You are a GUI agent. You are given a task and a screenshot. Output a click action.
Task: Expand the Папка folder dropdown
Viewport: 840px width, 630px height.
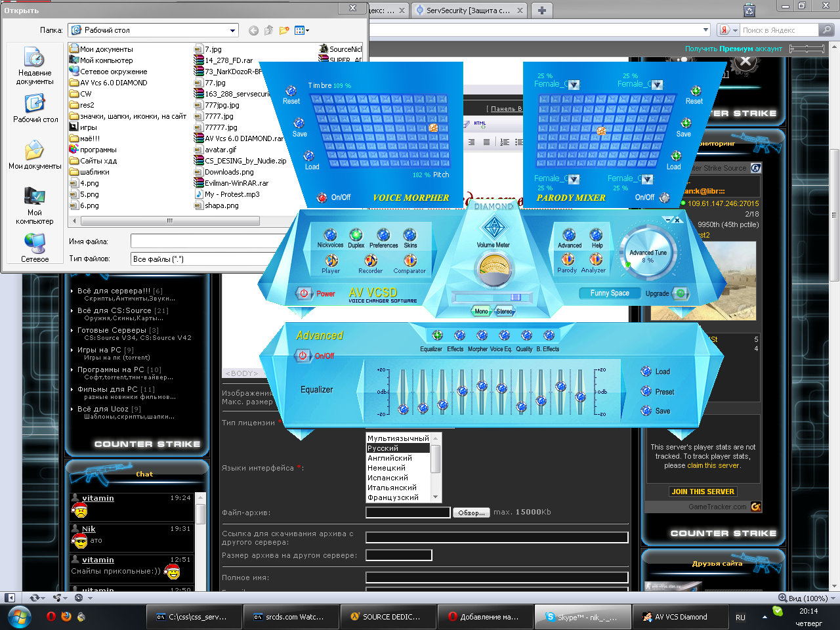(232, 30)
